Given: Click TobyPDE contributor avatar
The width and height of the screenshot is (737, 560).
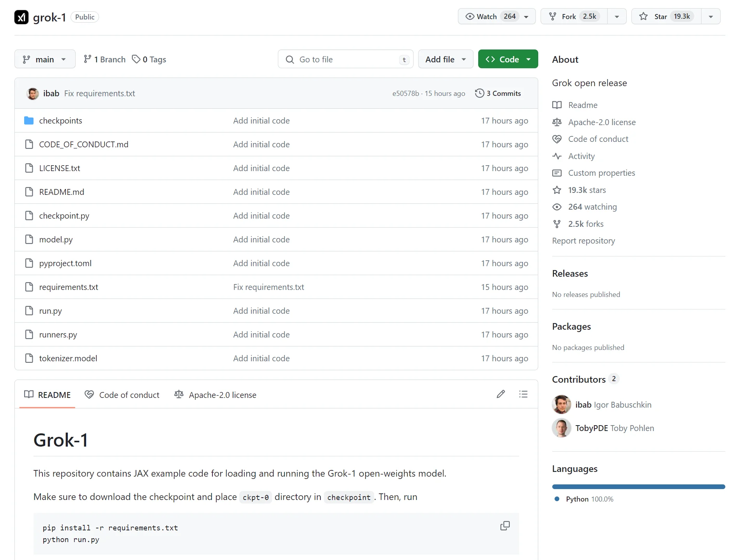Looking at the screenshot, I should click(562, 428).
